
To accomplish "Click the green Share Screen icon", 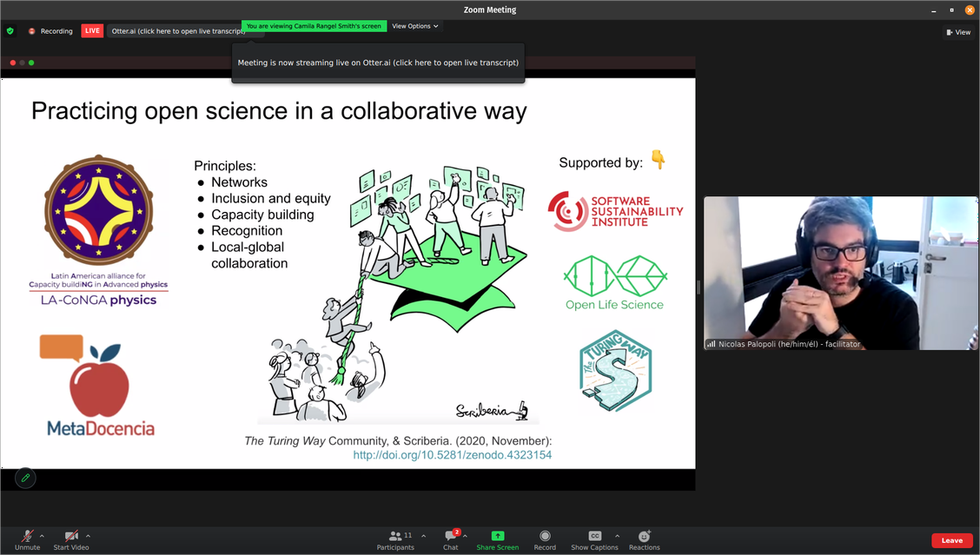I will click(497, 537).
